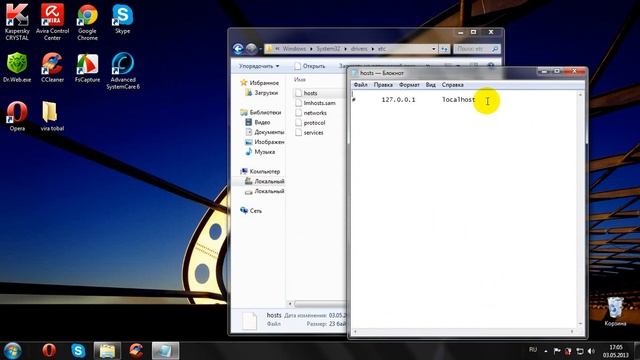
Task: Switch to Notepad via its taskbar button
Action: pos(165,351)
